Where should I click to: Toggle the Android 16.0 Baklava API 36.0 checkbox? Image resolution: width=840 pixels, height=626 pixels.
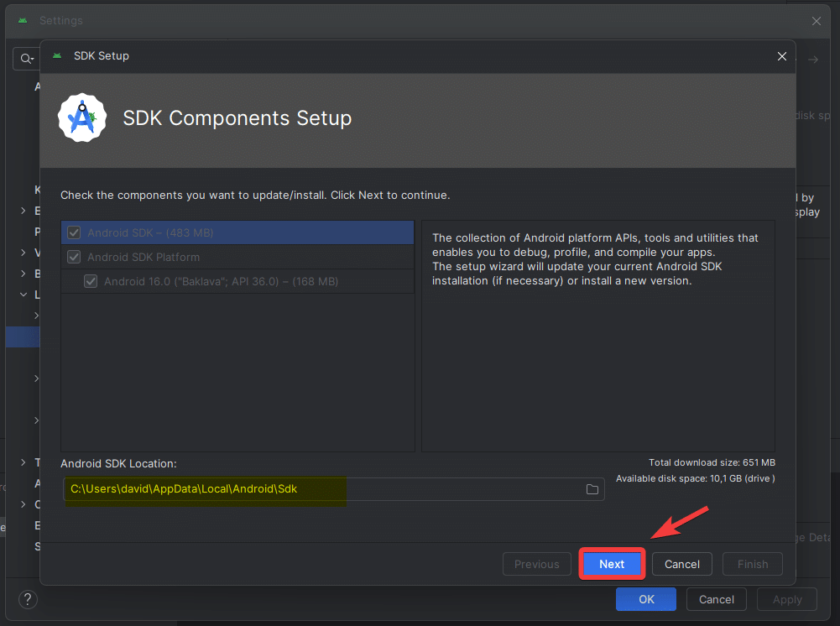coord(91,281)
